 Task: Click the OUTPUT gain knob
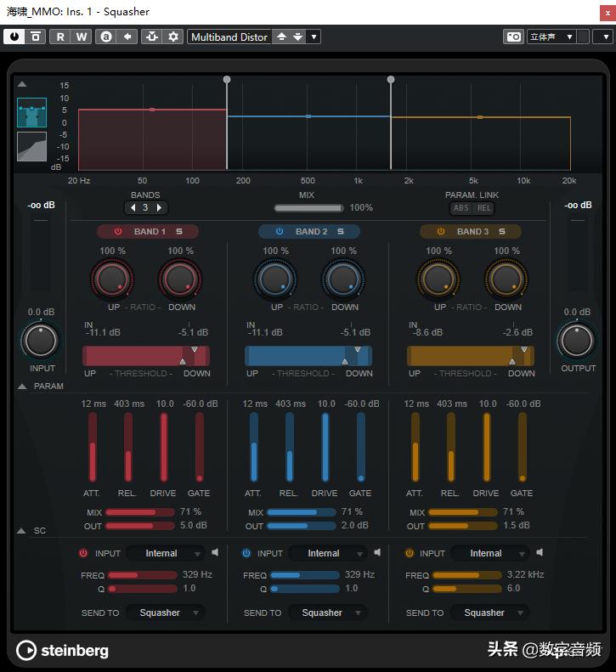(x=577, y=341)
